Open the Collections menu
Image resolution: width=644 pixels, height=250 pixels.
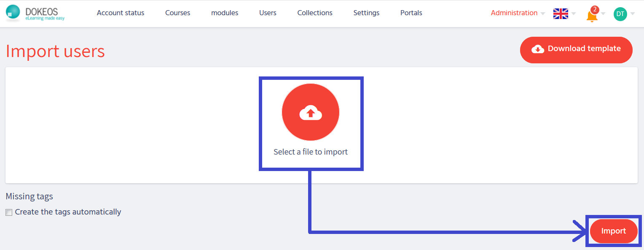point(315,13)
